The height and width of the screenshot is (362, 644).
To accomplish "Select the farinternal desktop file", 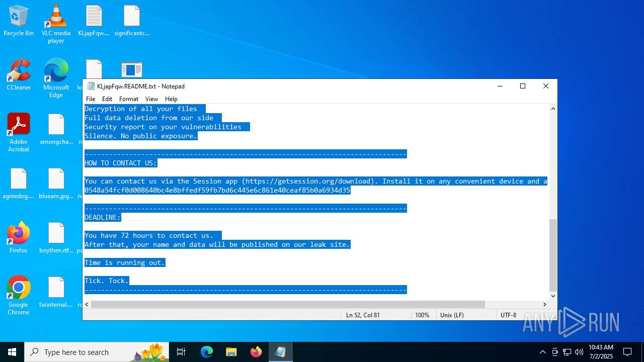I will [56, 293].
